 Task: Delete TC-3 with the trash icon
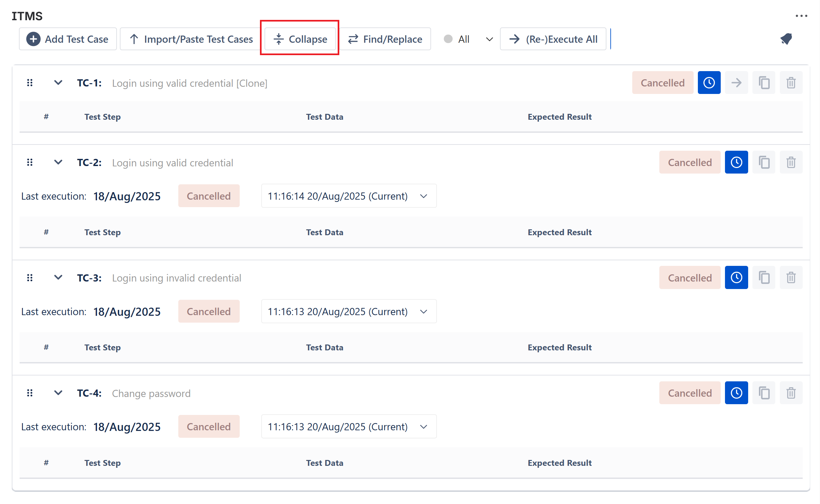(x=791, y=278)
